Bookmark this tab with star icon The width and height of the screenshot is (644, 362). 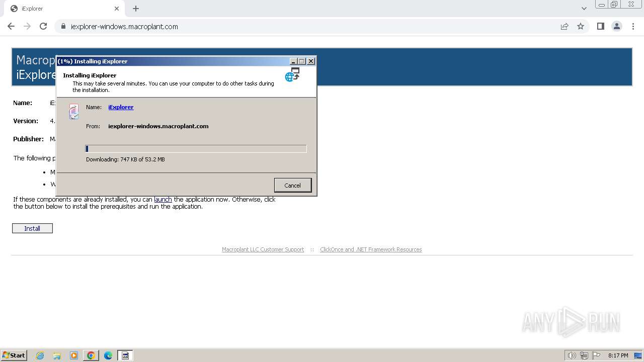click(581, 27)
